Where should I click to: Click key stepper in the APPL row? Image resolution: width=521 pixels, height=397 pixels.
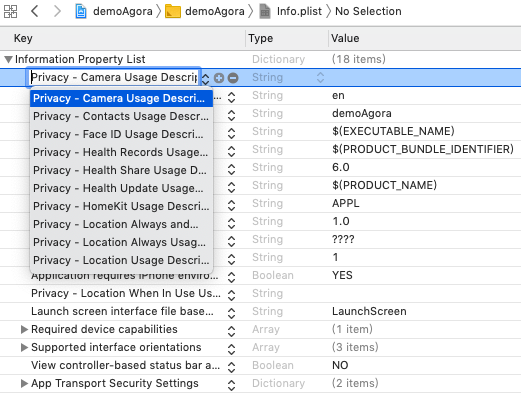click(231, 205)
